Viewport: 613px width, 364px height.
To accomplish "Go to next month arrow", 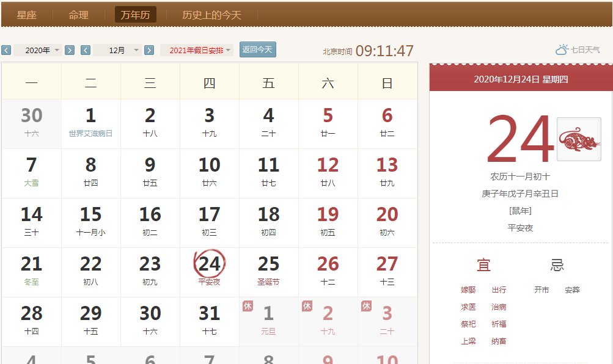I will (149, 50).
